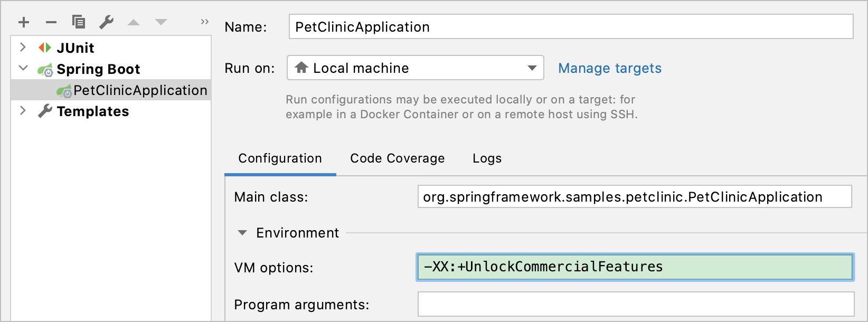Switch to the Logs tab

pos(487,158)
